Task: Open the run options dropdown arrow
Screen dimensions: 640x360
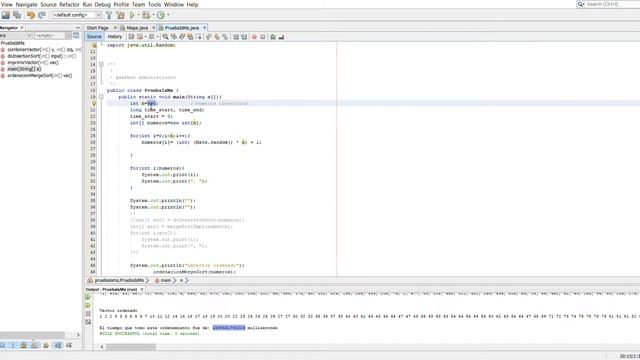Action: tap(138, 15)
